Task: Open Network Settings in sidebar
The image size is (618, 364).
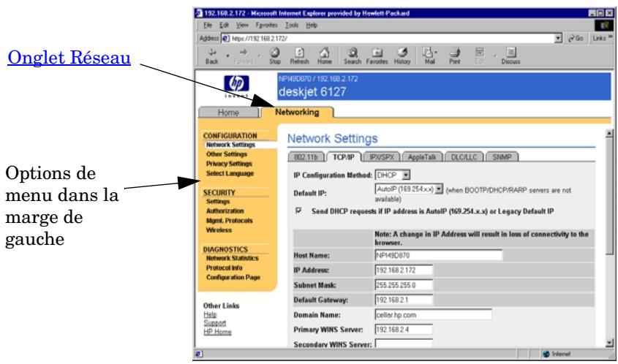Action: click(x=230, y=145)
